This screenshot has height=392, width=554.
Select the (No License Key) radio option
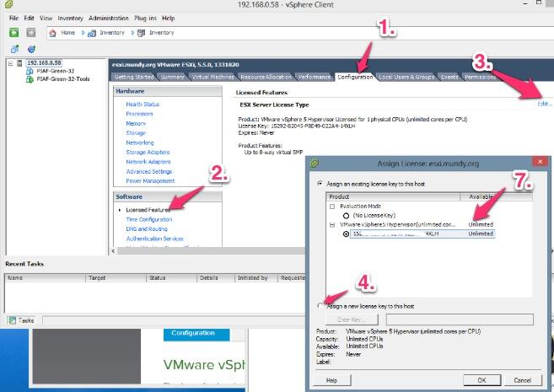(347, 216)
